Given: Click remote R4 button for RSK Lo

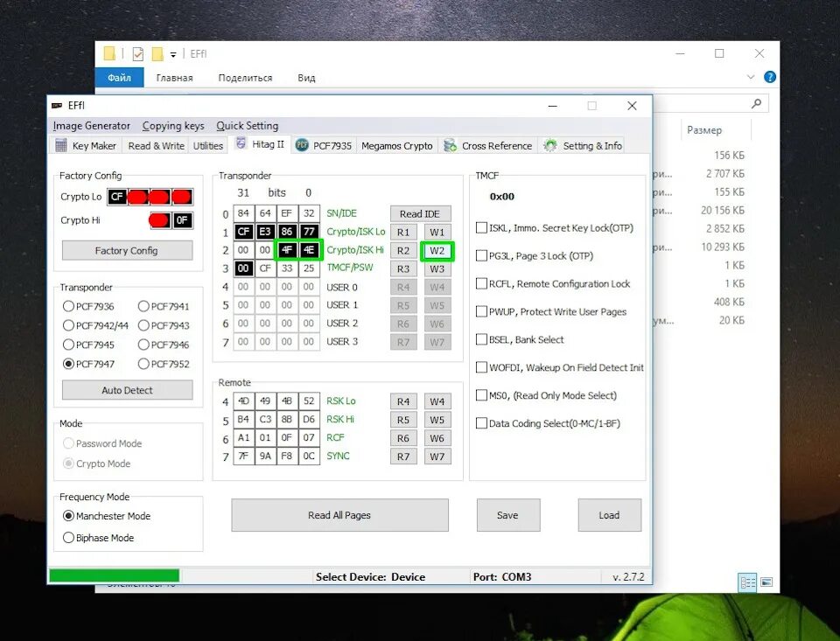Looking at the screenshot, I should 403,401.
